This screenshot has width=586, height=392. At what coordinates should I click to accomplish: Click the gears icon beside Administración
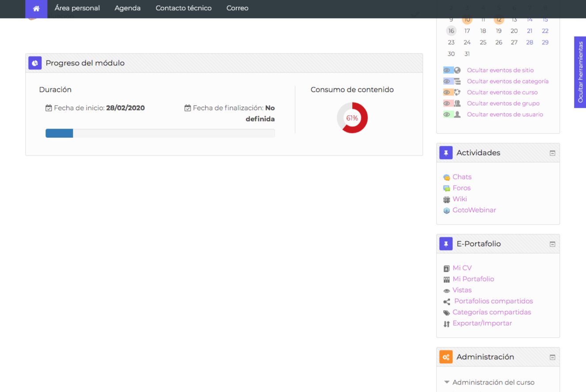pos(446,357)
